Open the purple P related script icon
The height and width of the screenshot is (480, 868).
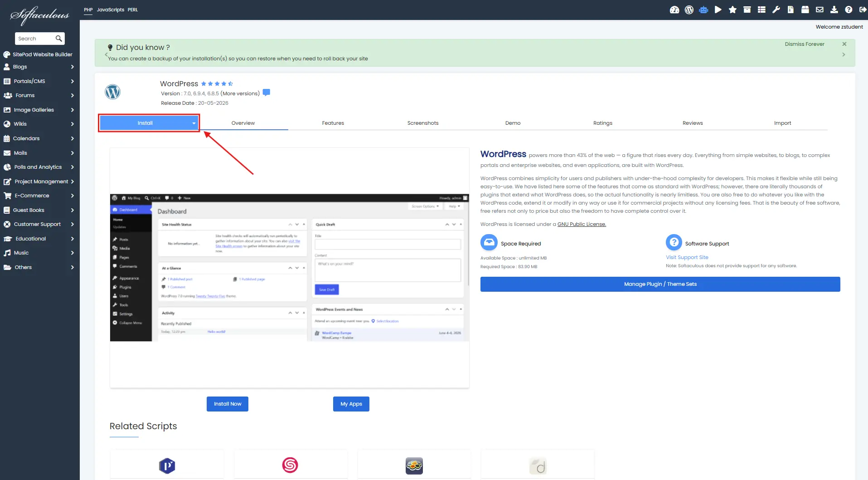tap(167, 465)
